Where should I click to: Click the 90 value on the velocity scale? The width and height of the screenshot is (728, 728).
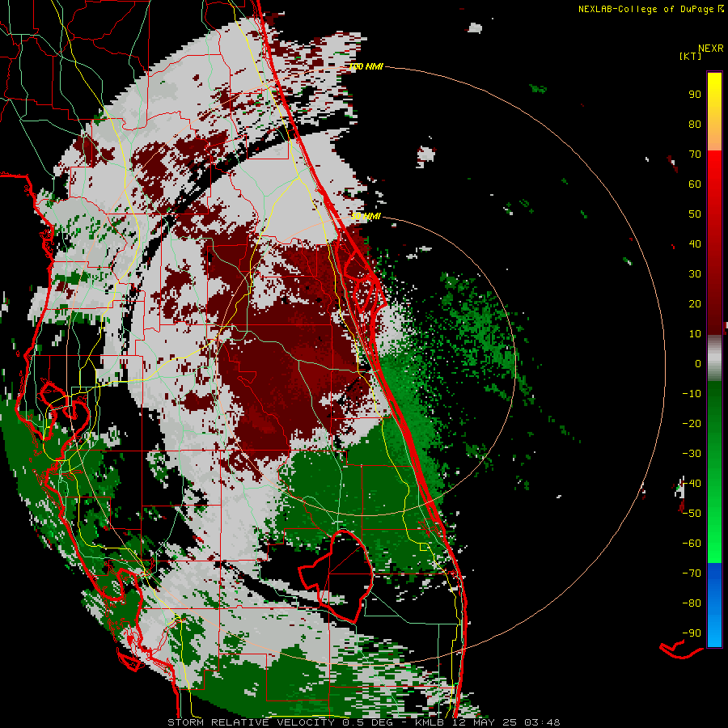(695, 95)
